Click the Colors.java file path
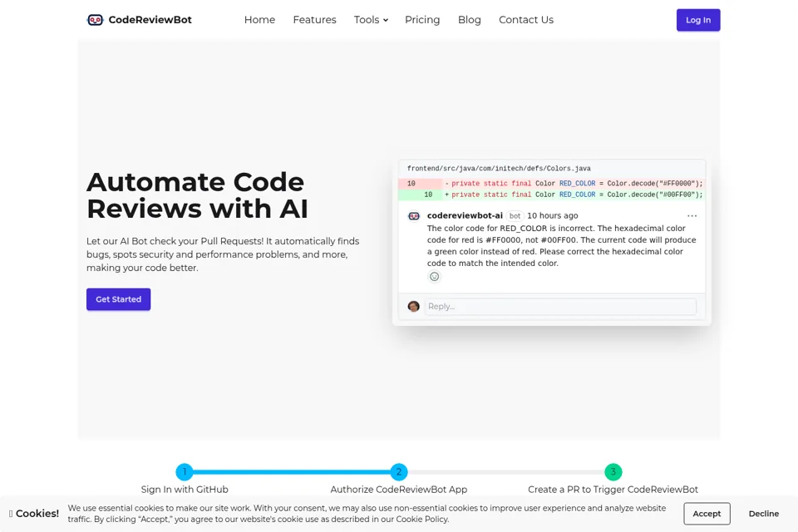798x532 pixels. pyautogui.click(x=499, y=169)
